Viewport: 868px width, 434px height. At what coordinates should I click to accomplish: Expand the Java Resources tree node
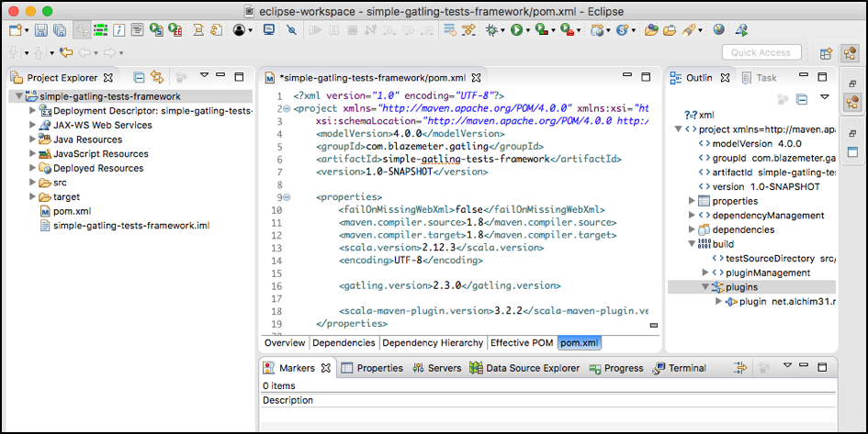point(33,139)
